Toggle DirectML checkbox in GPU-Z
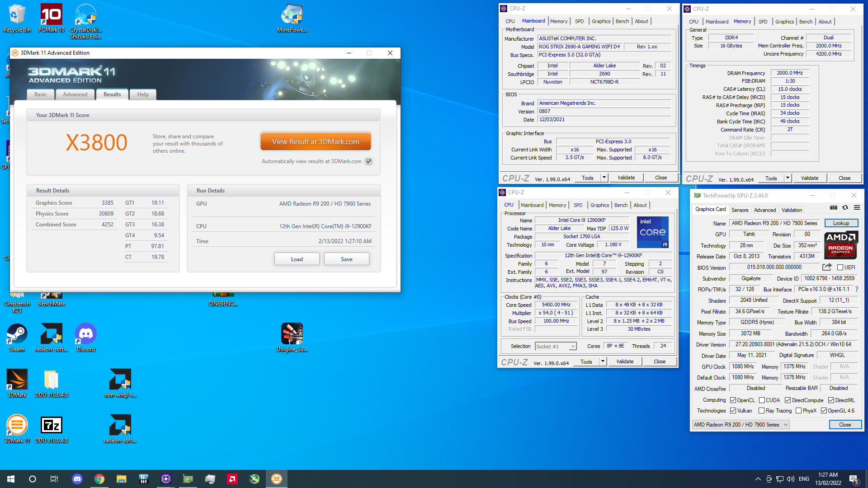The height and width of the screenshot is (488, 868). [831, 400]
